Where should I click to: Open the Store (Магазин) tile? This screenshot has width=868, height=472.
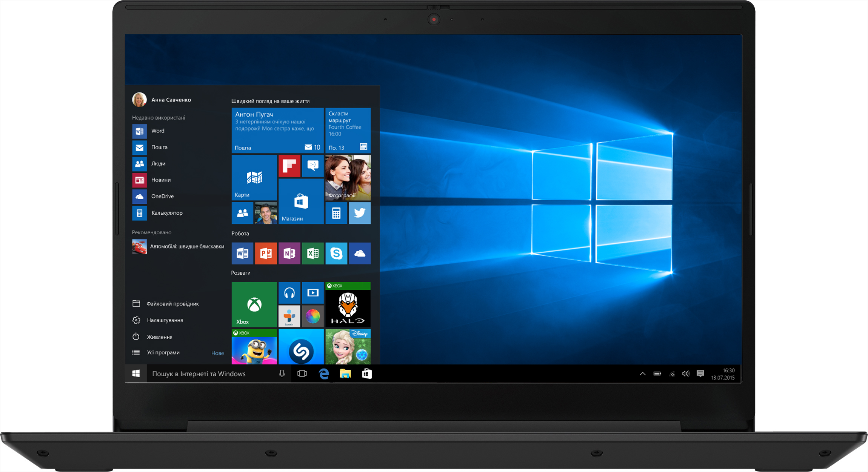coord(301,201)
